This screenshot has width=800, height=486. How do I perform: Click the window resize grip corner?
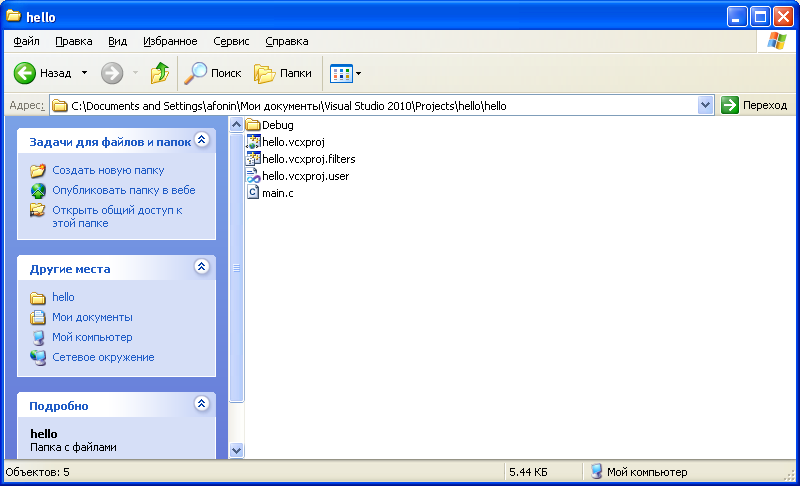click(x=789, y=475)
